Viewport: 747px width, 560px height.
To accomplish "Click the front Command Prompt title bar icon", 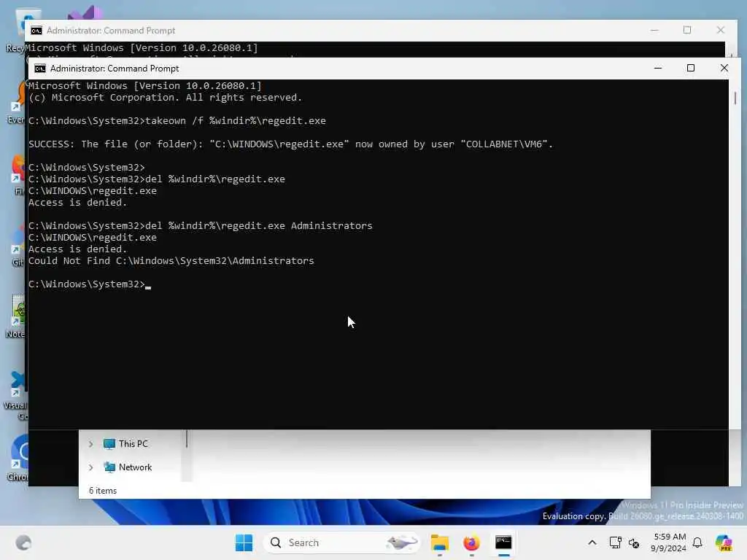I will (40, 69).
